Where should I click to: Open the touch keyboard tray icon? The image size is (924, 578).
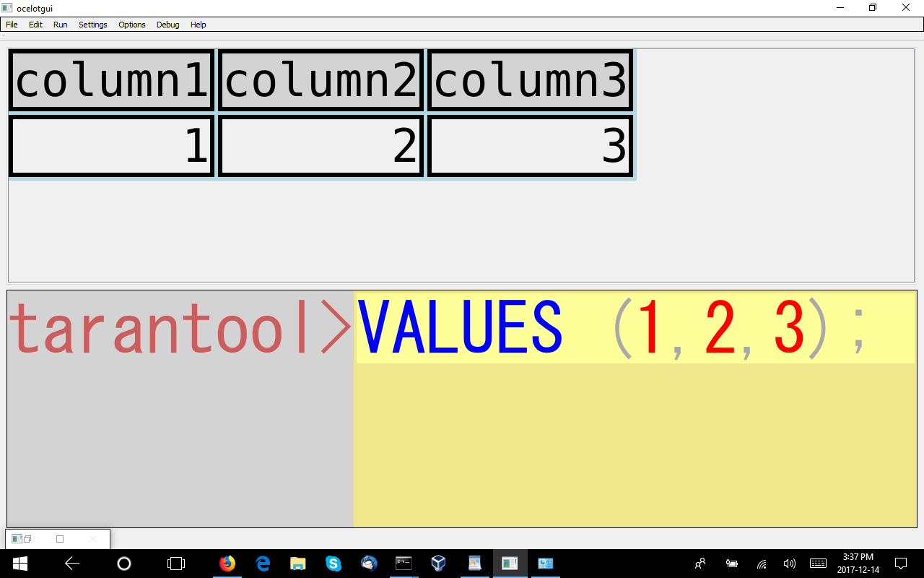click(x=818, y=564)
